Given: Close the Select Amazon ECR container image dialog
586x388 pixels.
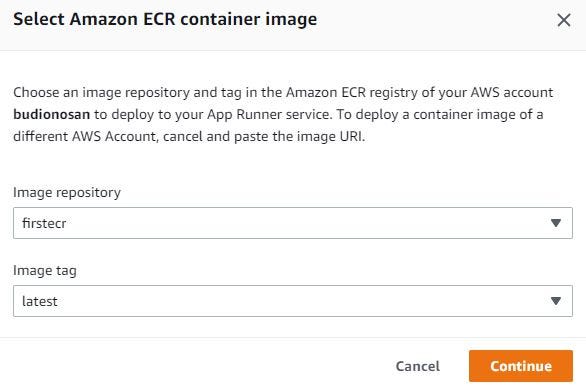Looking at the screenshot, I should click(564, 20).
